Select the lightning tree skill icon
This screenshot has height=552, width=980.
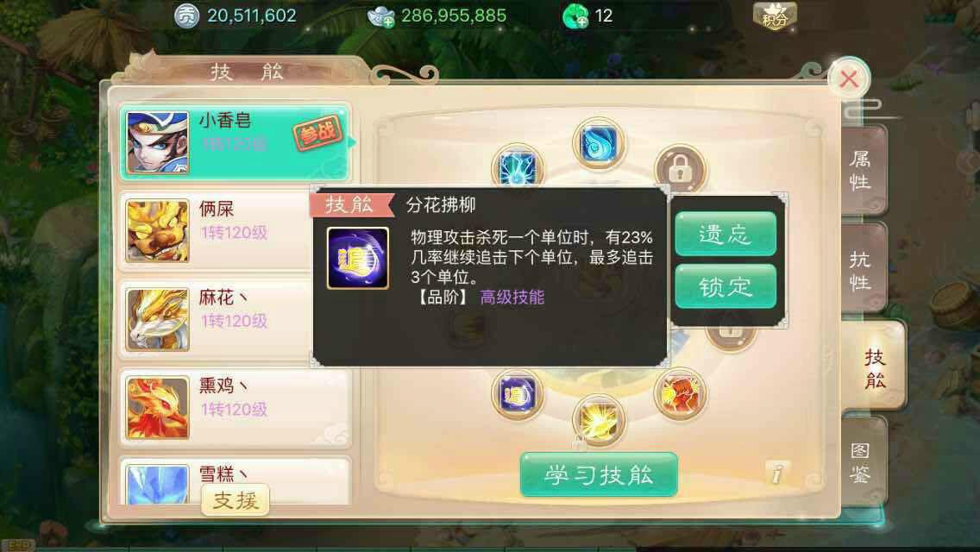pyautogui.click(x=518, y=166)
